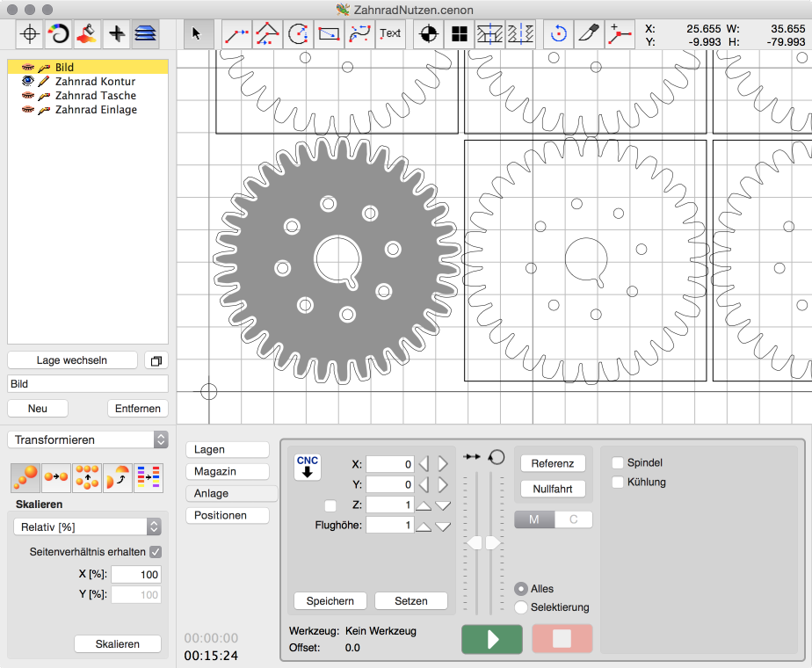Click the Lage wechseln button
The width and height of the screenshot is (812, 668).
pos(72,360)
